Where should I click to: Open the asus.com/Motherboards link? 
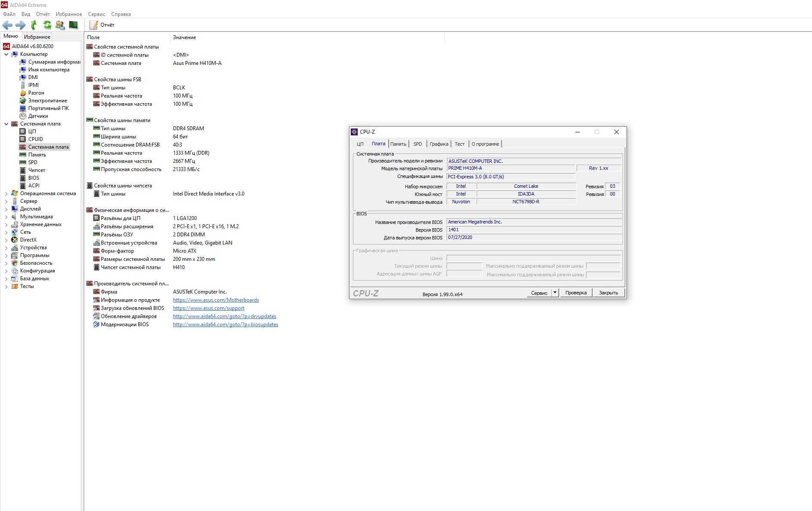pos(216,300)
